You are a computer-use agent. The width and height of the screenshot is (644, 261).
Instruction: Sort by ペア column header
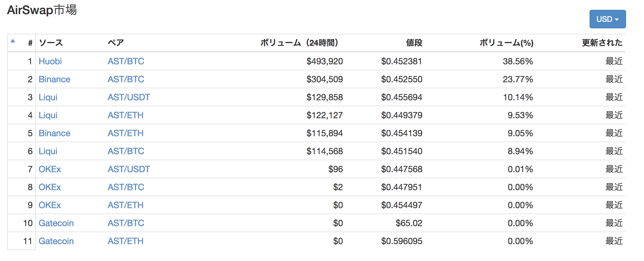[x=116, y=43]
